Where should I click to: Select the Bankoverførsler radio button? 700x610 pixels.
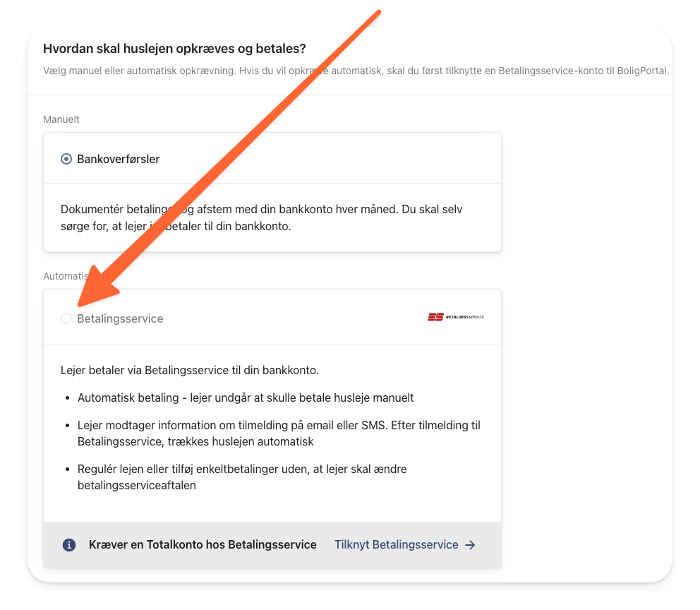(x=66, y=159)
